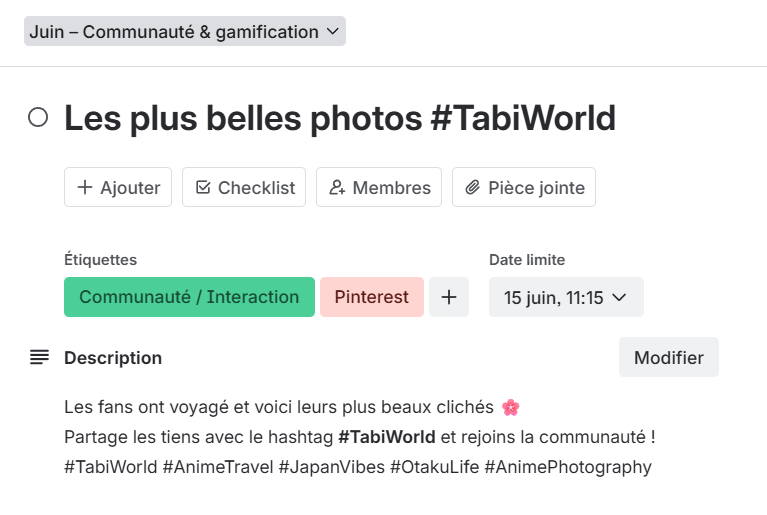This screenshot has width=767, height=515.
Task: Attach a file with the paperclip icon
Action: pyautogui.click(x=473, y=188)
